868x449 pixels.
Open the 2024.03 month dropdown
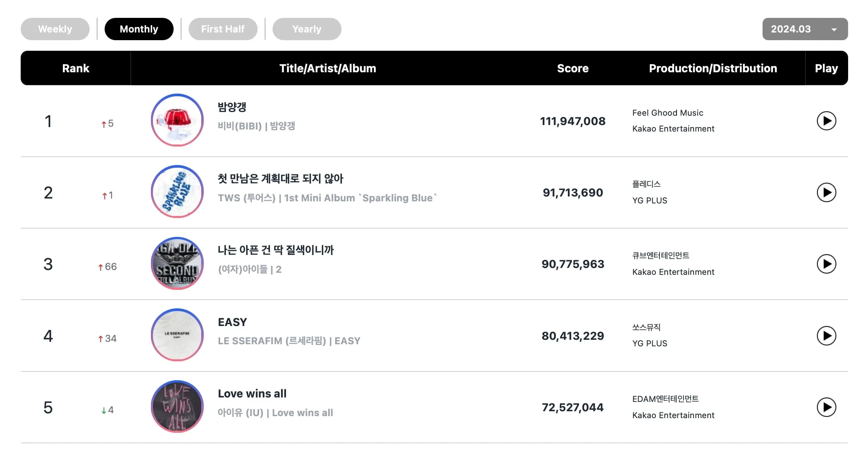(805, 29)
